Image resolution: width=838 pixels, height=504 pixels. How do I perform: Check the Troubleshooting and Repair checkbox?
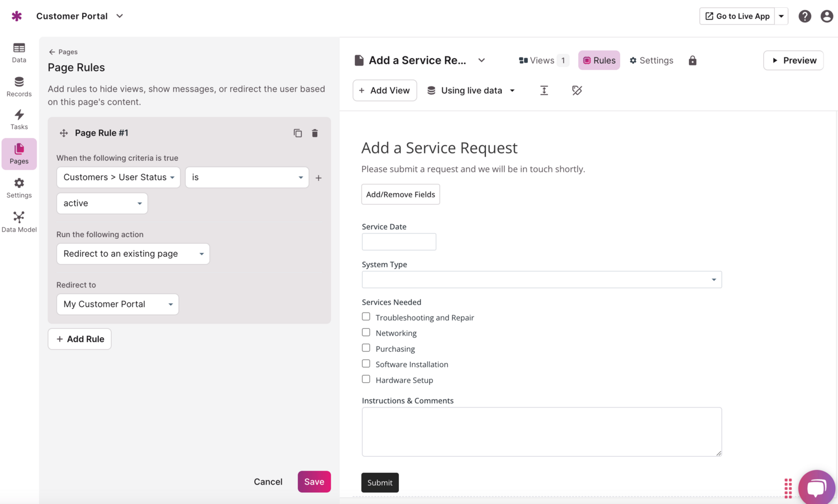click(366, 316)
